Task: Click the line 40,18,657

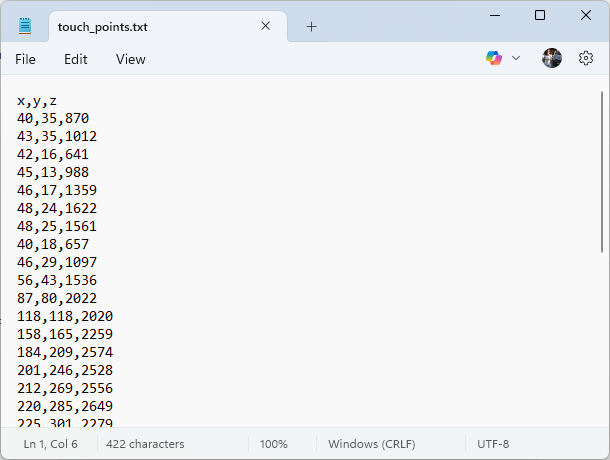Action: (x=53, y=244)
